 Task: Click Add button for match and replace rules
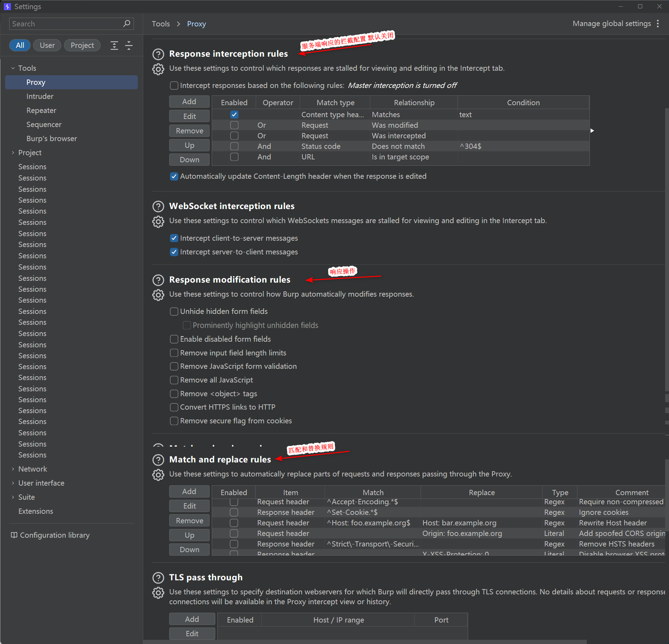(189, 492)
